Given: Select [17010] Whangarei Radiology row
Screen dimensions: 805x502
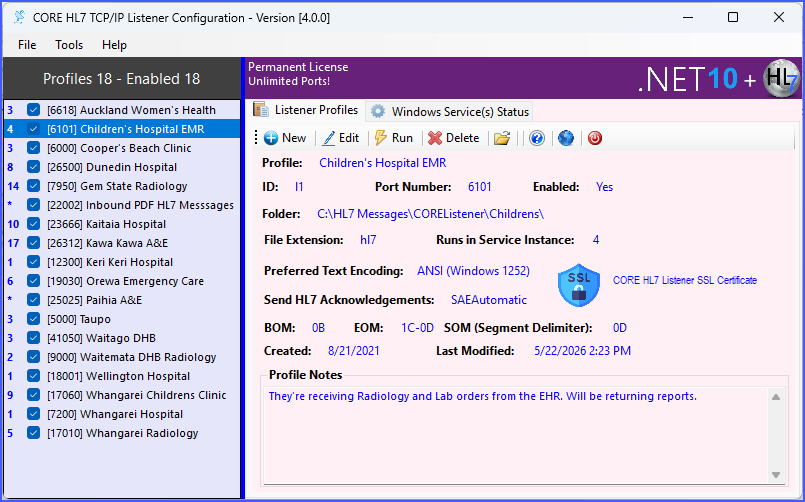Looking at the screenshot, I should (122, 433).
